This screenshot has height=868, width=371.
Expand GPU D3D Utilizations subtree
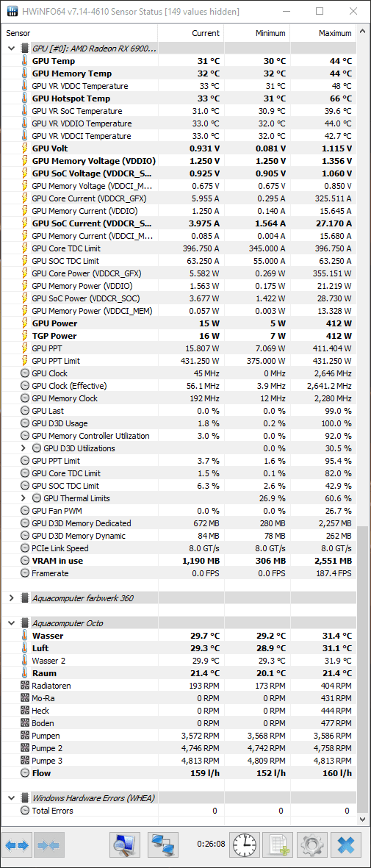click(x=24, y=448)
